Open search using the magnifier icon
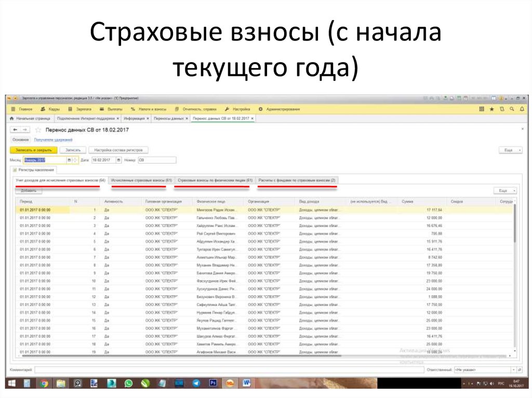The image size is (532, 398). [512, 109]
